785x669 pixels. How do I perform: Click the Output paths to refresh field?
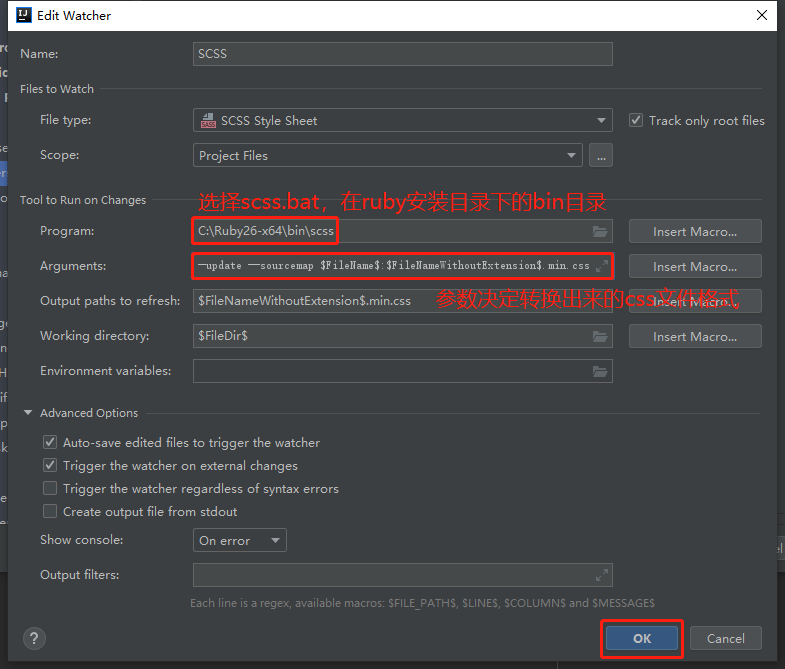coord(403,301)
